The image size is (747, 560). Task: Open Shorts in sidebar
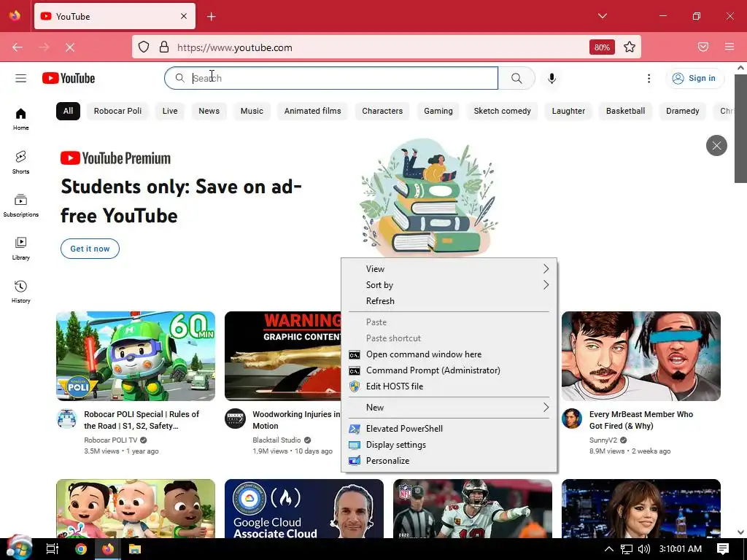[20, 163]
